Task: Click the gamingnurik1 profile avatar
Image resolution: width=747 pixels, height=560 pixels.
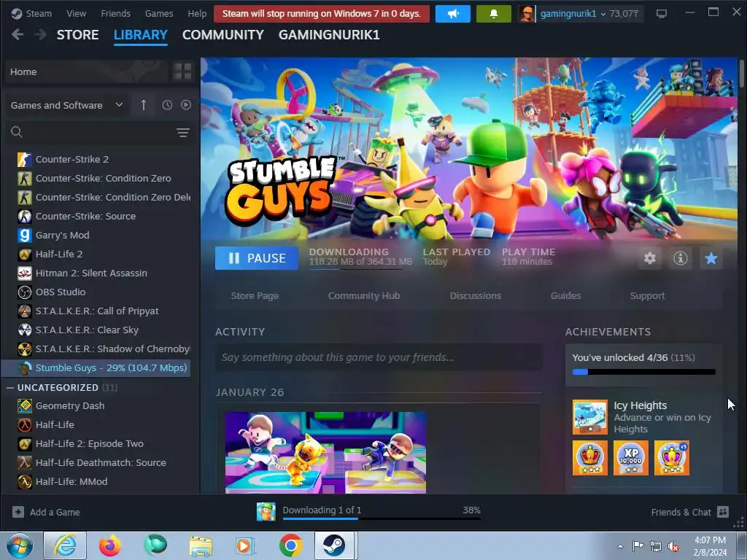Action: tap(527, 14)
